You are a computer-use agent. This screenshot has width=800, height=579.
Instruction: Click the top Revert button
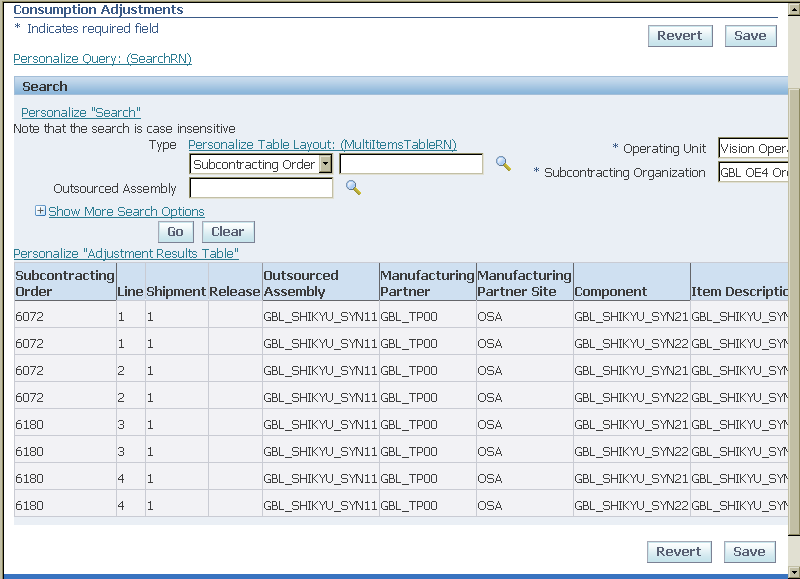click(x=680, y=36)
